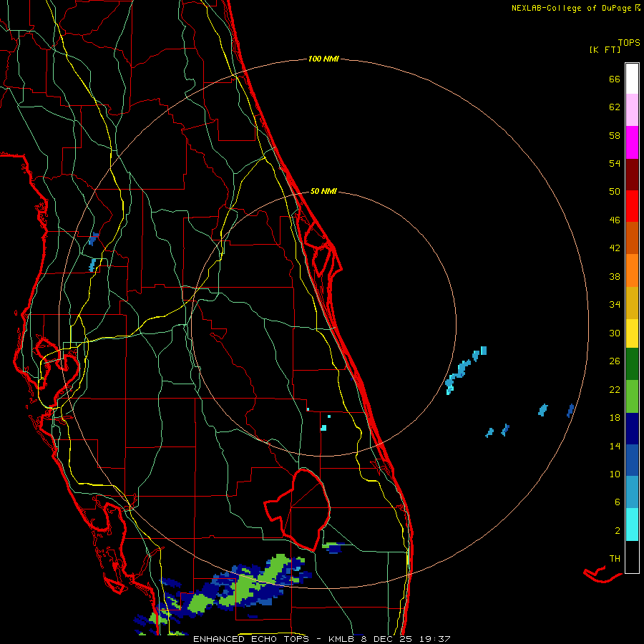Click the legend value '30'
Image resolution: width=644 pixels, height=644 pixels.
[x=615, y=333]
